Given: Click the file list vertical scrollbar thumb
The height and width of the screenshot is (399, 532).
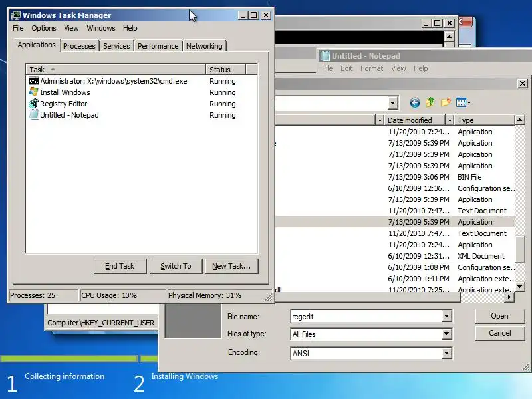Looking at the screenshot, I should coord(520,249).
